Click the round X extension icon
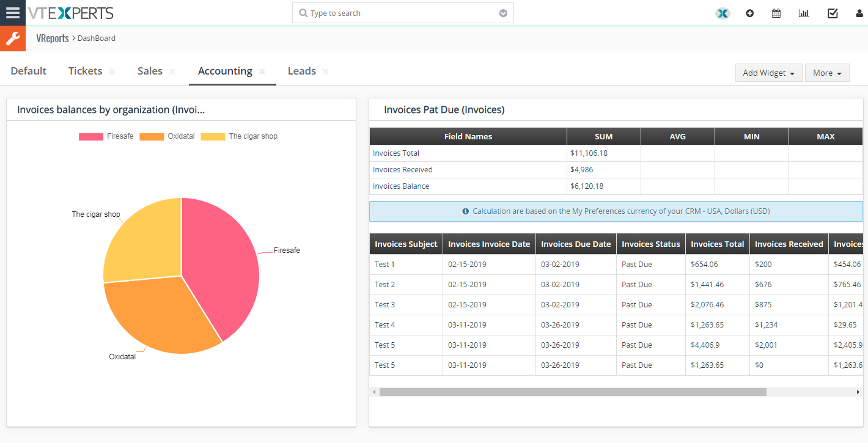This screenshot has height=443, width=868. 723,12
